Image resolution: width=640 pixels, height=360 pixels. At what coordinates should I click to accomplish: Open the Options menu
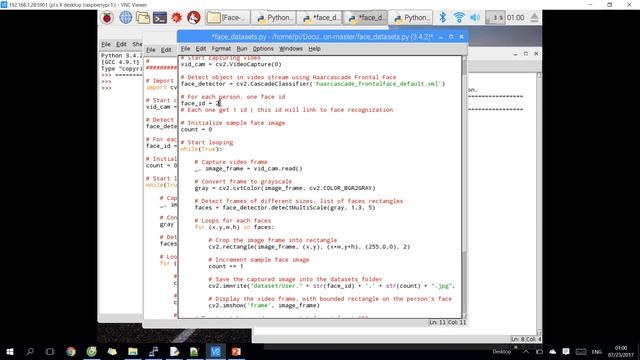tap(263, 49)
